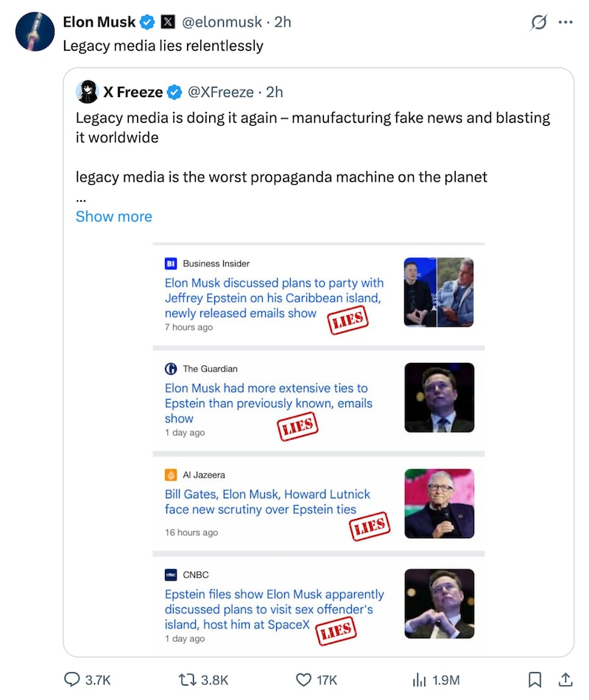This screenshot has height=700, width=589.
Task: Click Elon Musk's profile avatar
Action: pos(35,32)
